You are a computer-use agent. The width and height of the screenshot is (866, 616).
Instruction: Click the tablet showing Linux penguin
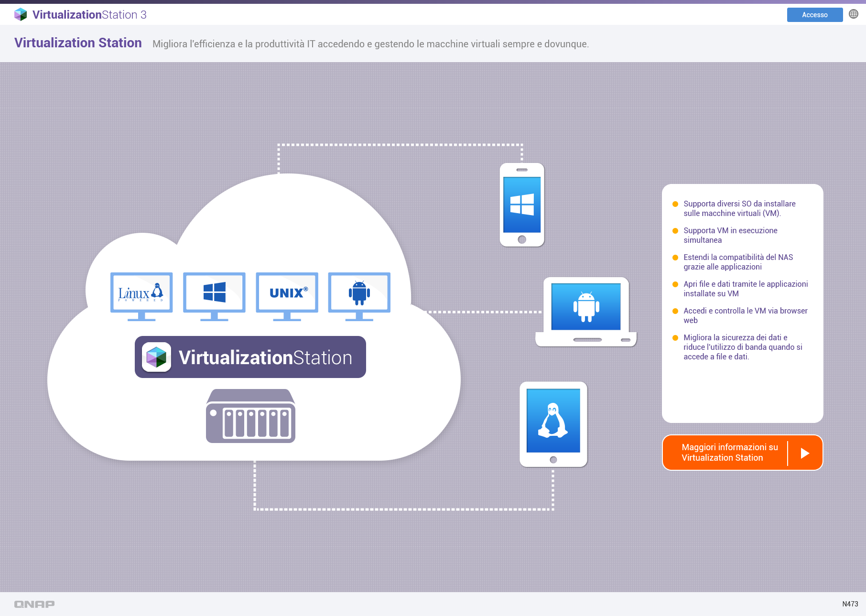[x=553, y=424]
